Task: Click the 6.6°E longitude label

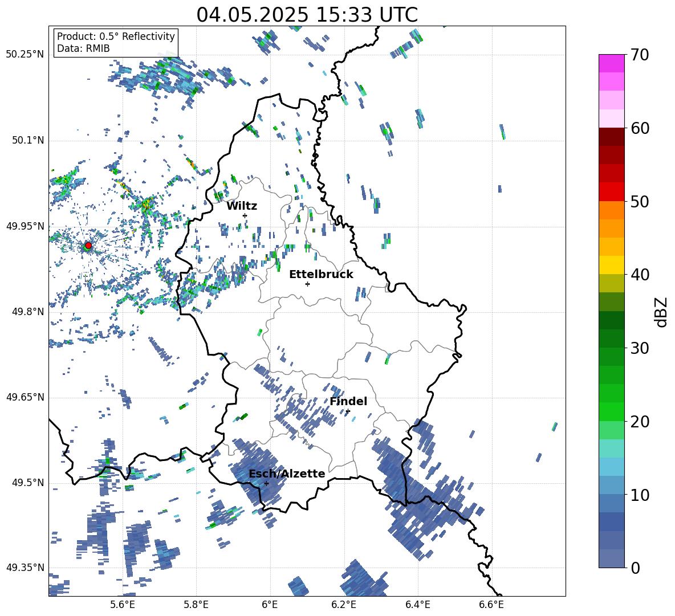Action: coord(491,605)
